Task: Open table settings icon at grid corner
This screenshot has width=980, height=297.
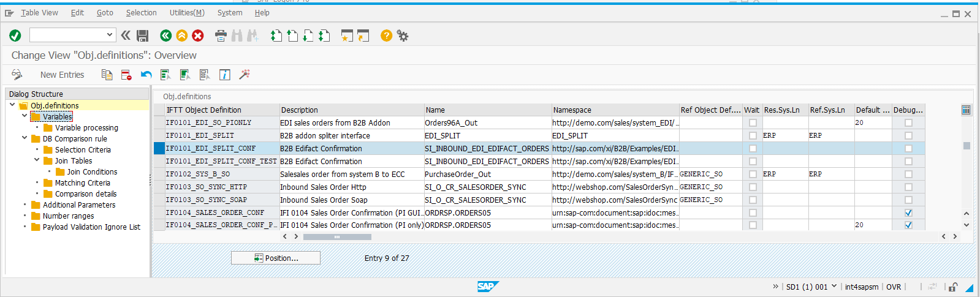Action: click(966, 110)
